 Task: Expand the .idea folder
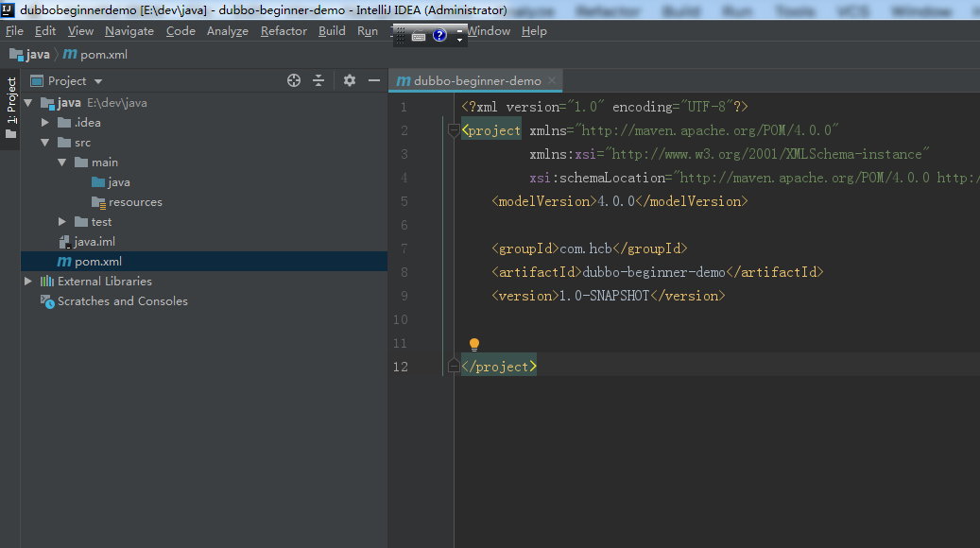tap(45, 123)
